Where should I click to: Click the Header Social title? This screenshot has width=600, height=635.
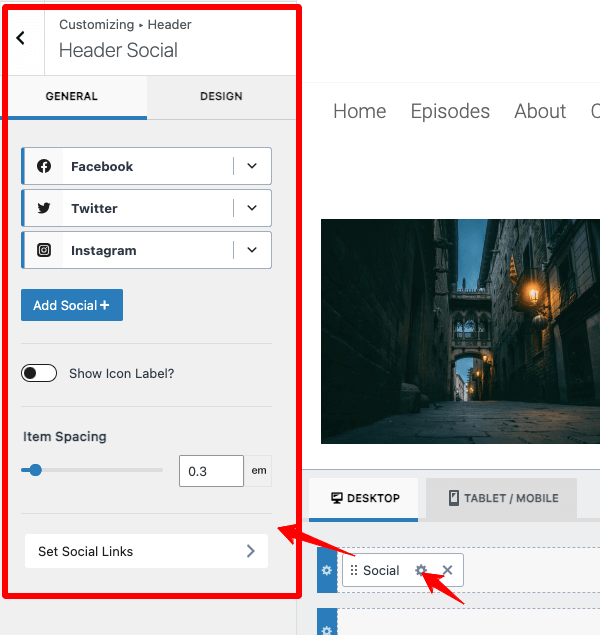118,51
